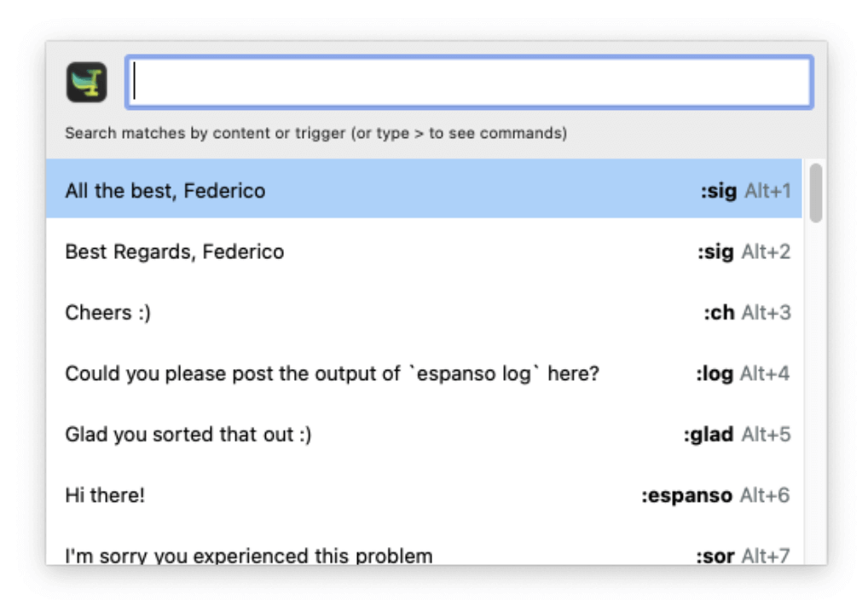Click the :glad trigger label
This screenshot has height=600, width=868.
tap(709, 435)
